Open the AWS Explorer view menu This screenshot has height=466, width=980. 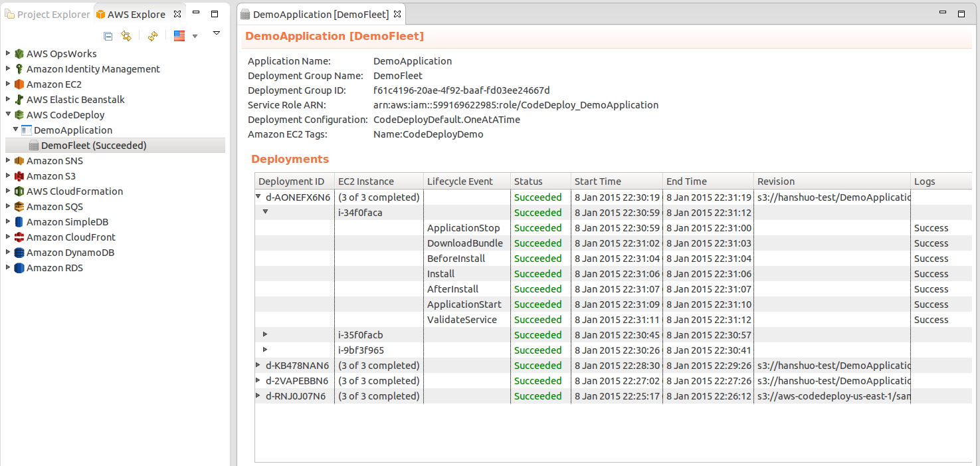(x=216, y=33)
